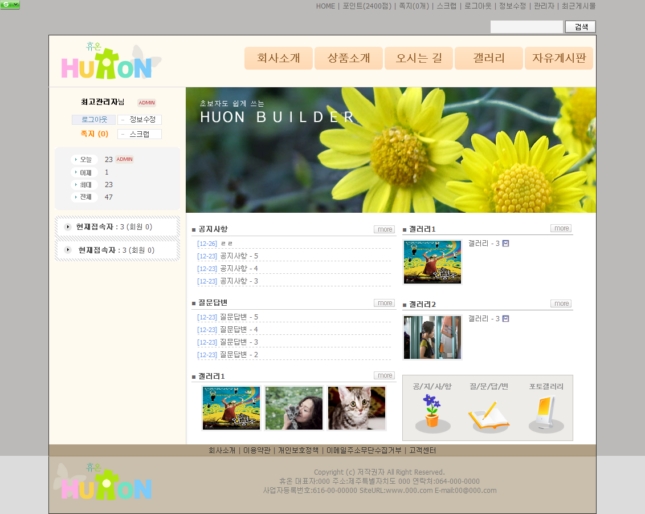
Task: Click the footer HUON logo
Action: (106, 483)
